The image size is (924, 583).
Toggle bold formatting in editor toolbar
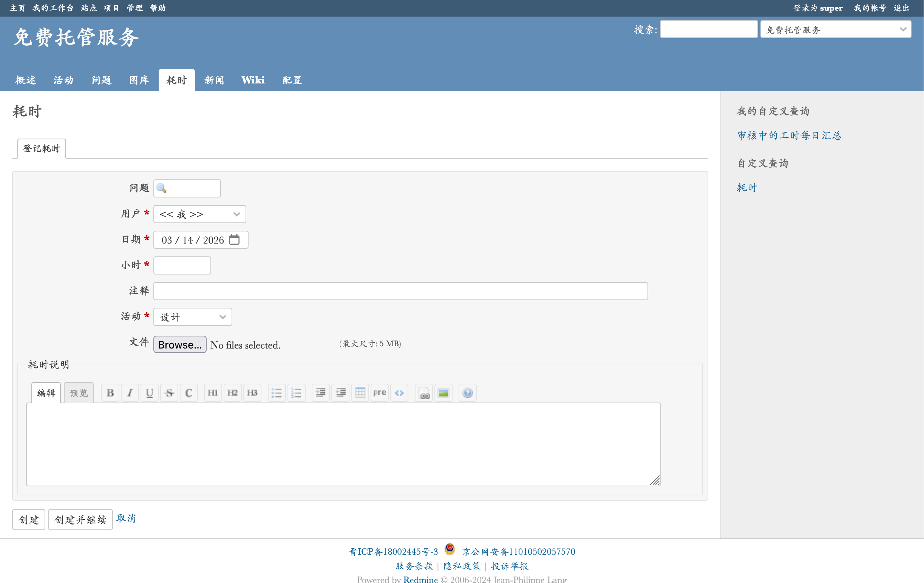coord(110,393)
